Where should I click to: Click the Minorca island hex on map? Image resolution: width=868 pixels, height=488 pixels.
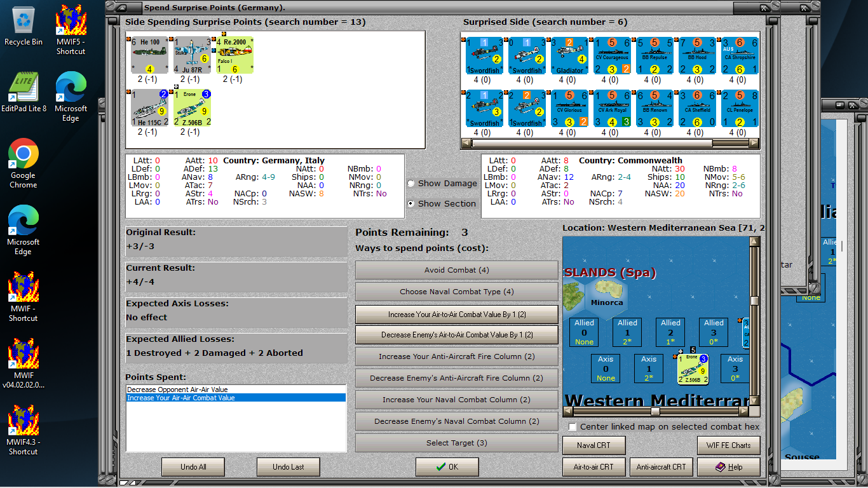(607, 295)
